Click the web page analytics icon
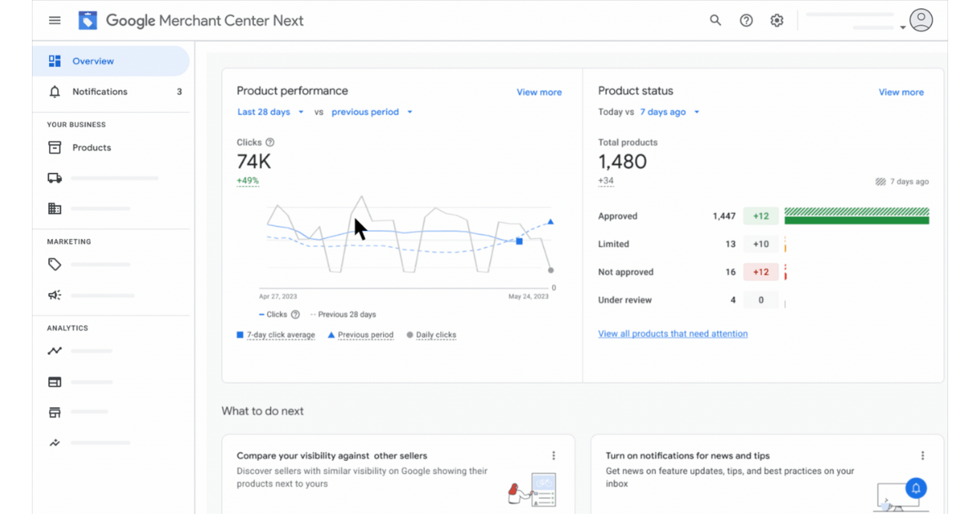Image resolution: width=980 pixels, height=514 pixels. point(55,382)
